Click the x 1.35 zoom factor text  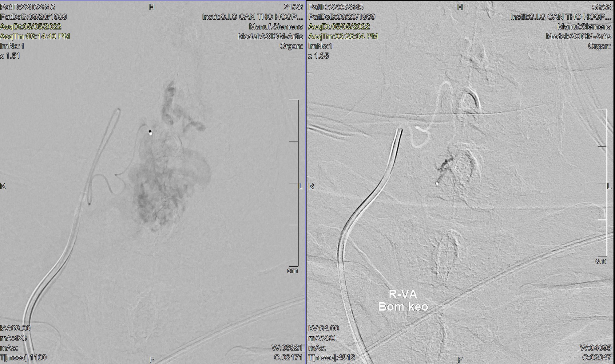coord(319,56)
